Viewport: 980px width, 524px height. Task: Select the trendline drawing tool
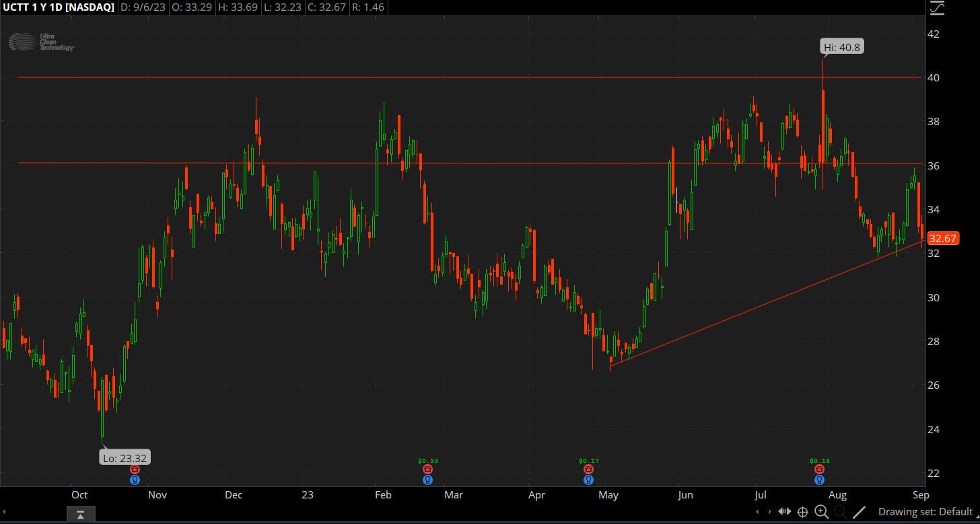pos(860,512)
